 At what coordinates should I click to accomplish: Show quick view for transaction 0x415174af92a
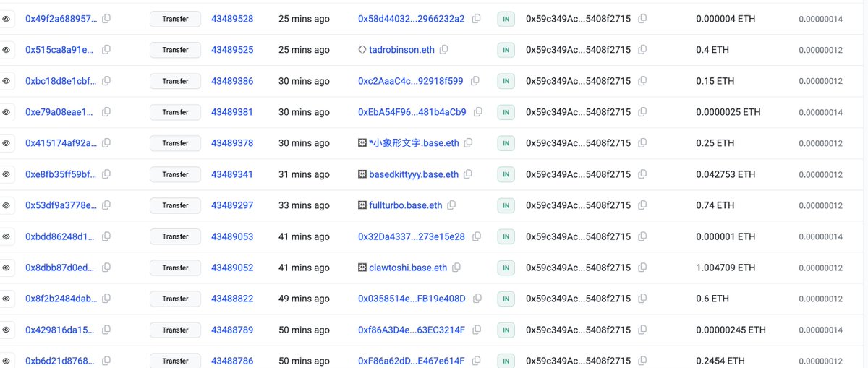point(6,143)
